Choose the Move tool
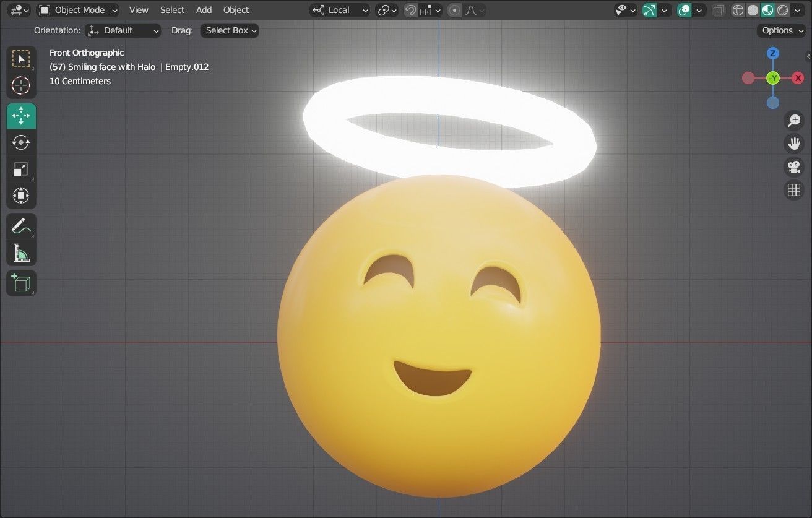 [21, 116]
